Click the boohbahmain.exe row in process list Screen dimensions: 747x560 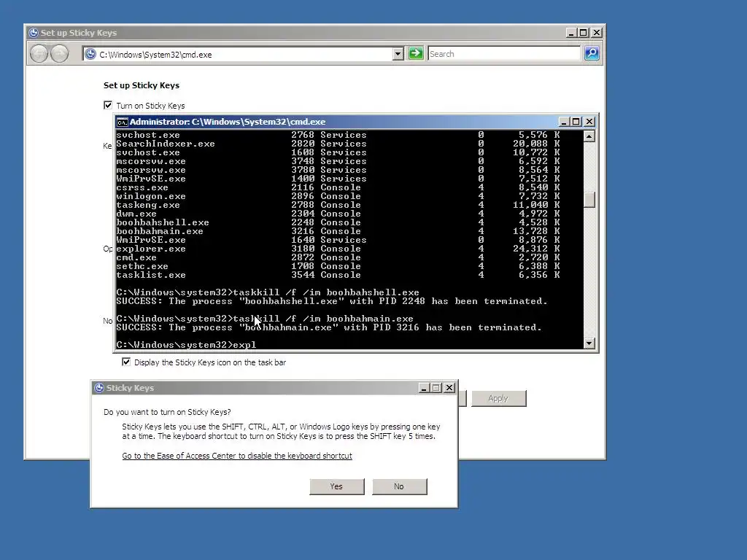[x=338, y=231]
